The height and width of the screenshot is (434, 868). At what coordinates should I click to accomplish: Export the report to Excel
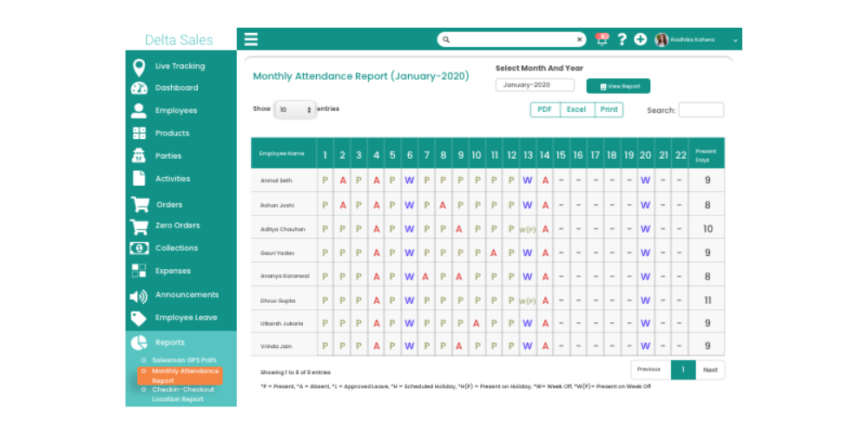pyautogui.click(x=577, y=109)
